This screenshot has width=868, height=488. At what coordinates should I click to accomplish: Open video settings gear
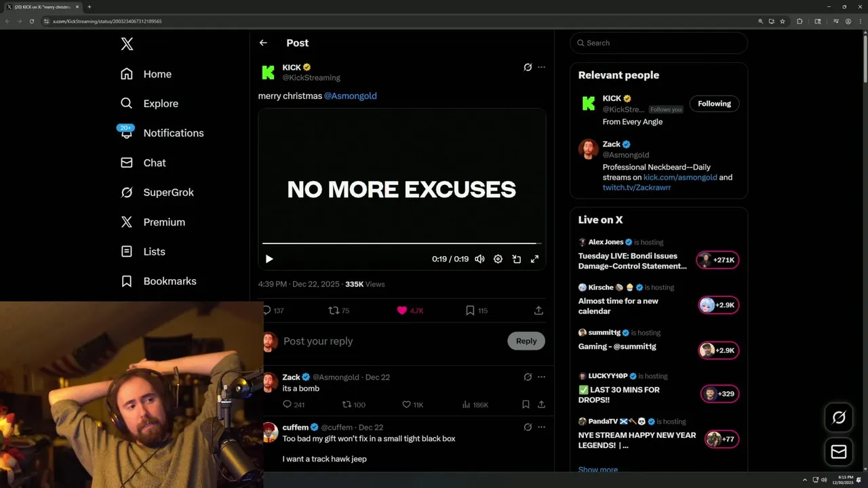click(498, 259)
